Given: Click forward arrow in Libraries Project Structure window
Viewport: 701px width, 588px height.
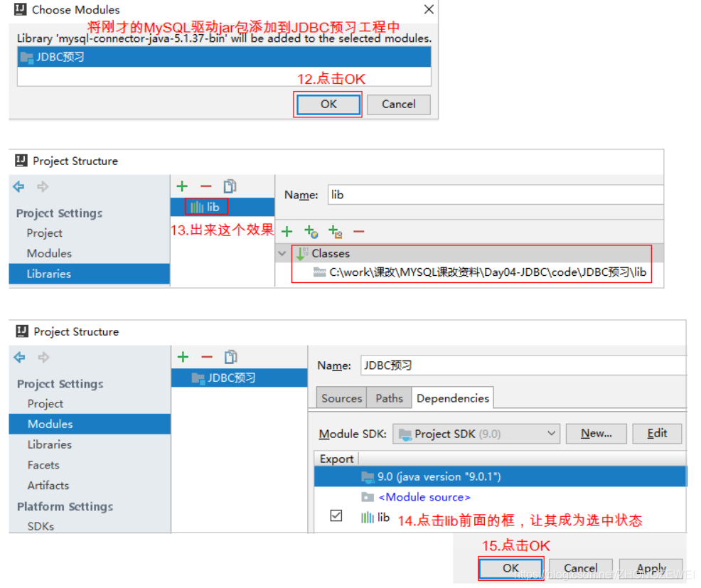Looking at the screenshot, I should pyautogui.click(x=43, y=186).
